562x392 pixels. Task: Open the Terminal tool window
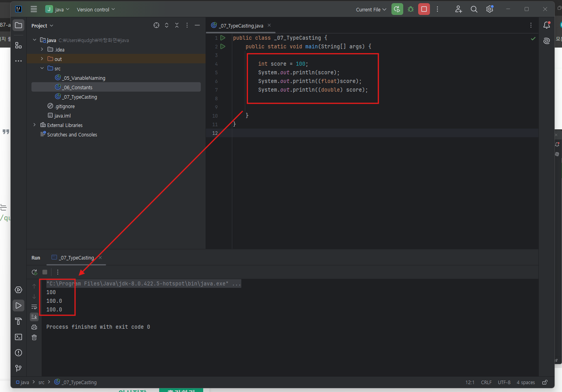click(x=18, y=337)
